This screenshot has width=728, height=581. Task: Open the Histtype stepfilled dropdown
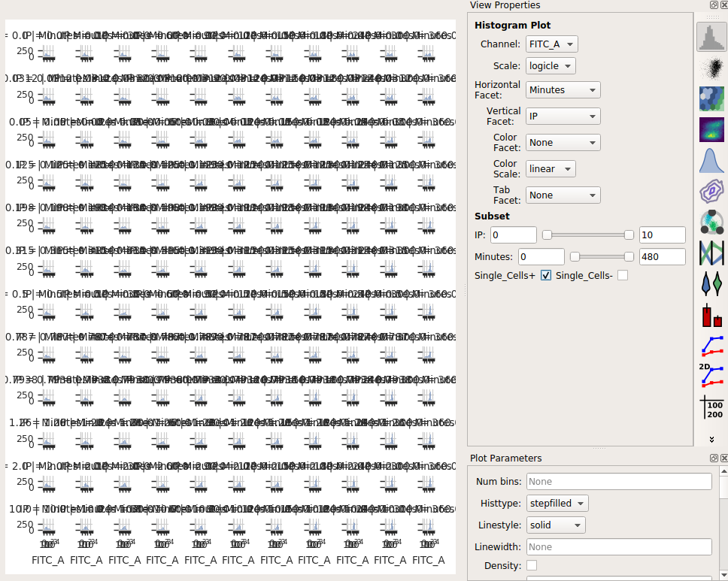[557, 503]
